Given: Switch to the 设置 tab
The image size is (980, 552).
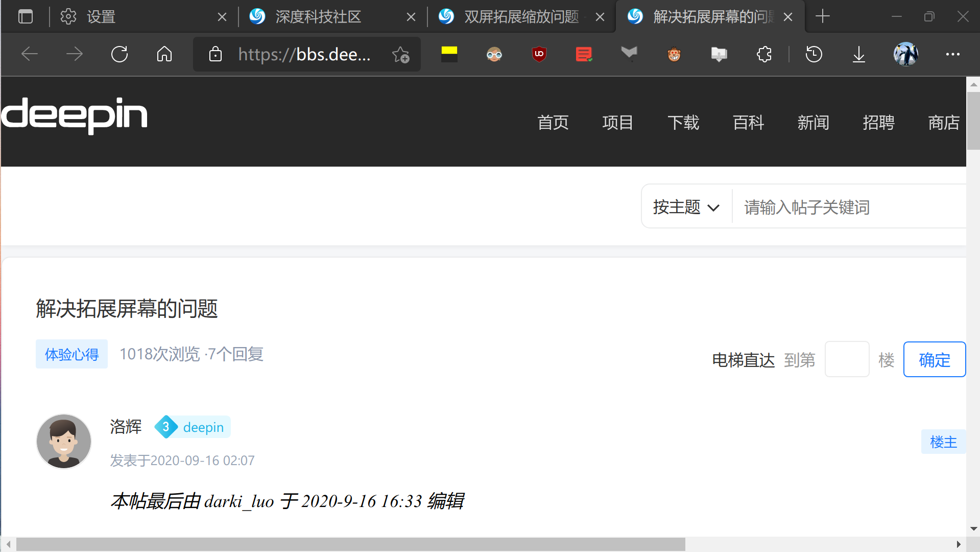Looking at the screenshot, I should click(x=102, y=16).
